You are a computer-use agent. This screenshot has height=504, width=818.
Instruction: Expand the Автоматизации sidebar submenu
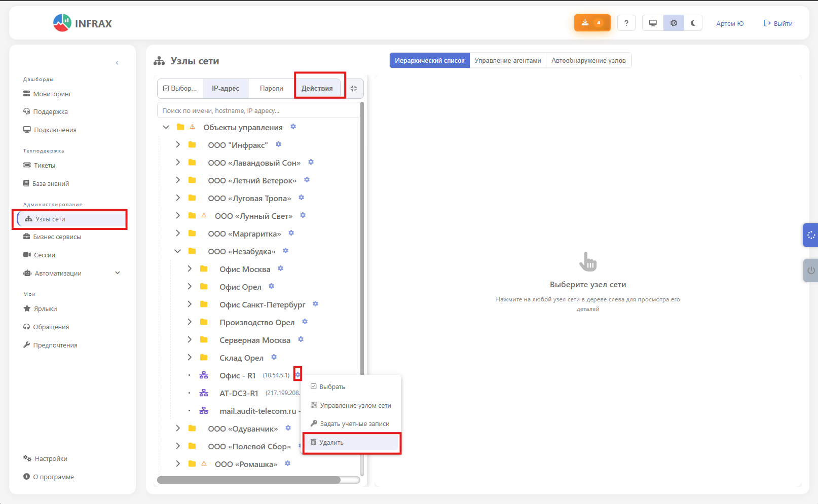[x=118, y=273]
